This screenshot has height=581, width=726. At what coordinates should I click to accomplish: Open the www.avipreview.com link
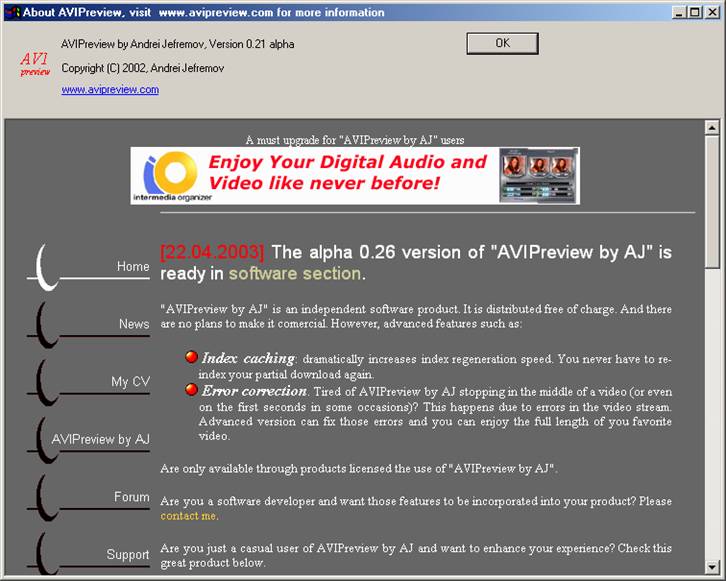(110, 90)
